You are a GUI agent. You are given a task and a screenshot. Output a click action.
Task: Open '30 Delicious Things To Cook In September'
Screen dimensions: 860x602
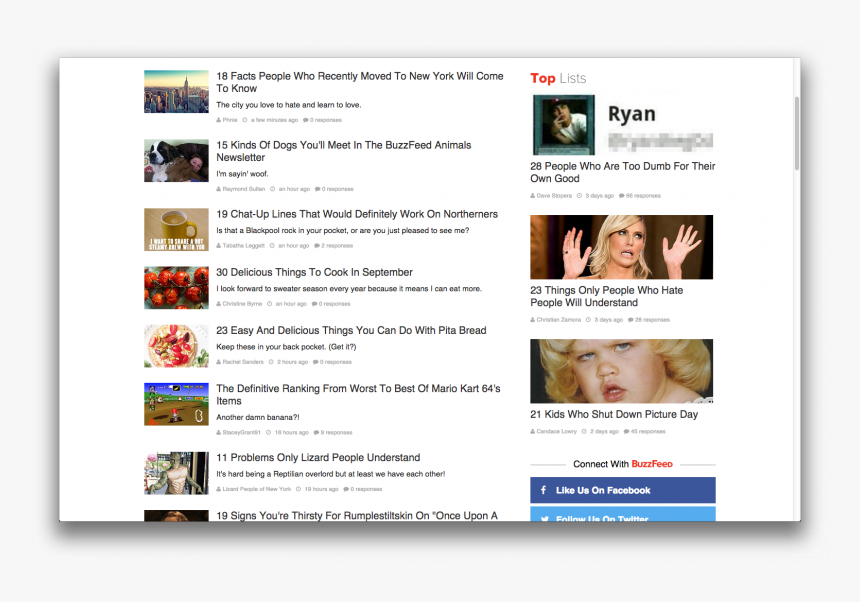click(314, 272)
